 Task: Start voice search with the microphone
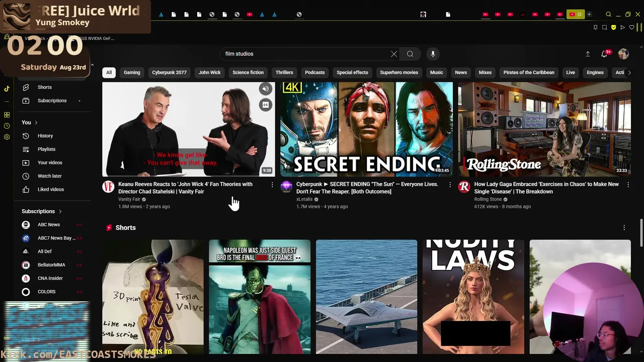coord(433,54)
